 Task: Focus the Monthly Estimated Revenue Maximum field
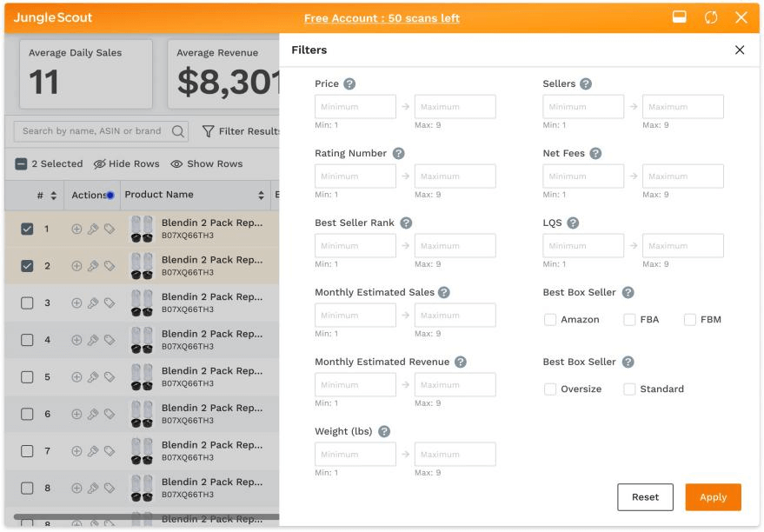point(455,385)
